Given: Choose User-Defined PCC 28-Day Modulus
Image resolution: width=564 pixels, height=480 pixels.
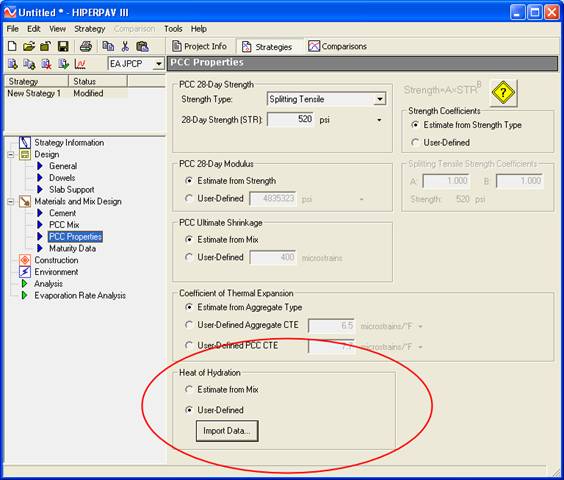Looking at the screenshot, I should point(188,198).
